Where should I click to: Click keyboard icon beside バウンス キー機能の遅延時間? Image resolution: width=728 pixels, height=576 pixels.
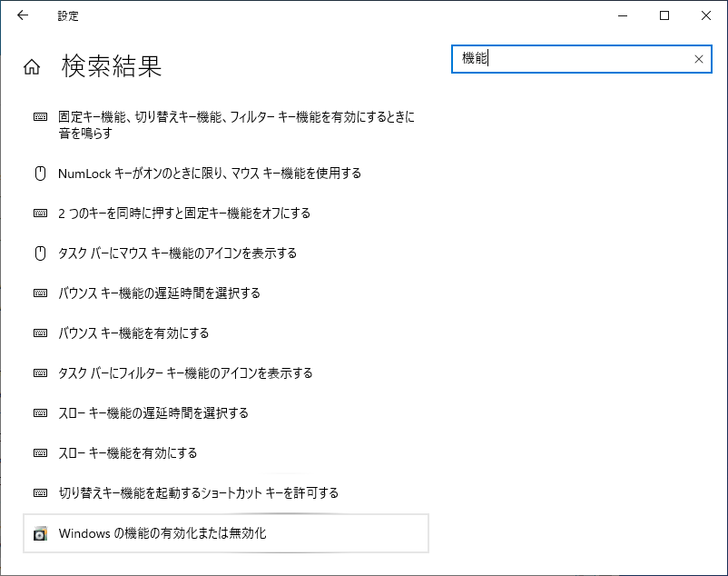point(40,293)
